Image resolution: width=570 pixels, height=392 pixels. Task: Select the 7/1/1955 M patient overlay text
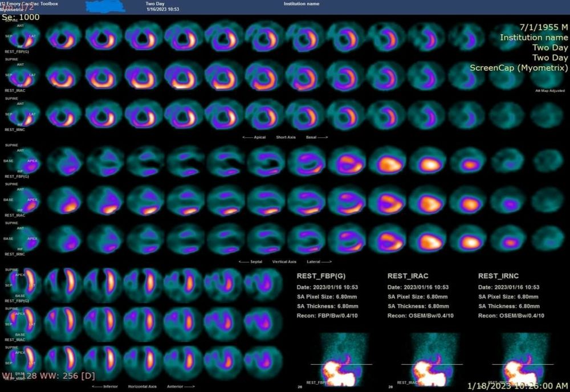544,27
